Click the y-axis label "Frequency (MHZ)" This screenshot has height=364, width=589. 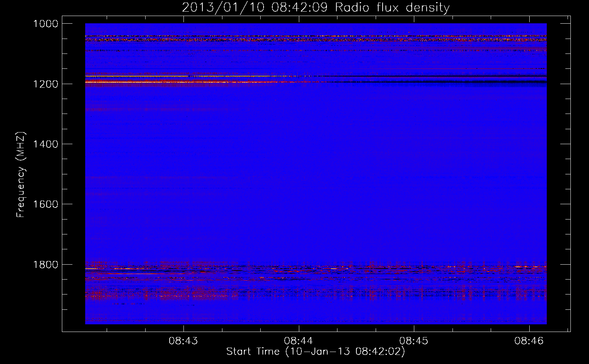point(21,175)
